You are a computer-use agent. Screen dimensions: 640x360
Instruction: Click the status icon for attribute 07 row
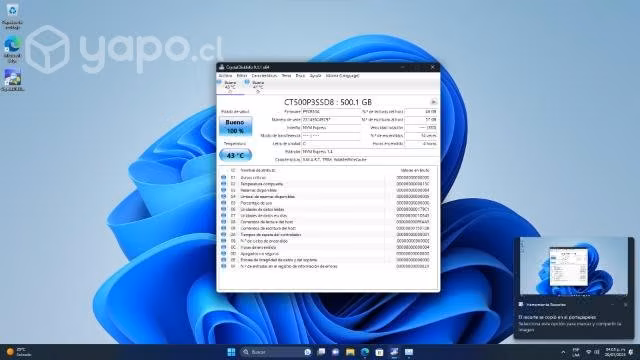[x=223, y=216]
